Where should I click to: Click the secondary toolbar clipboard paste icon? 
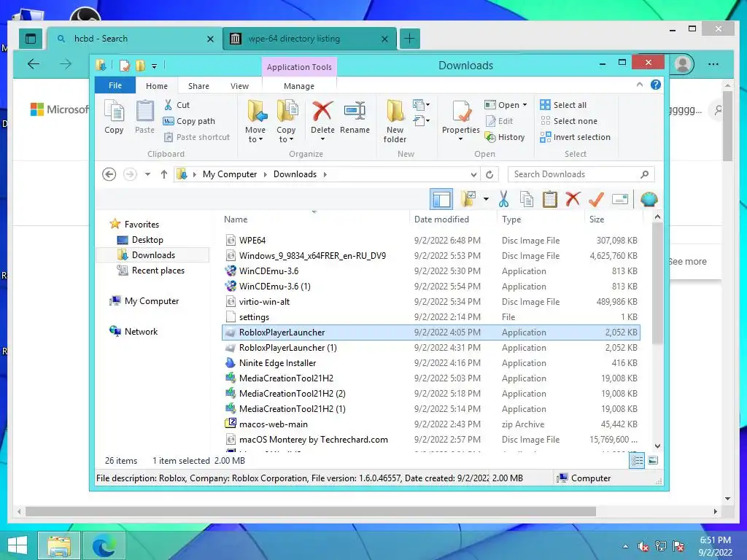[x=550, y=199]
